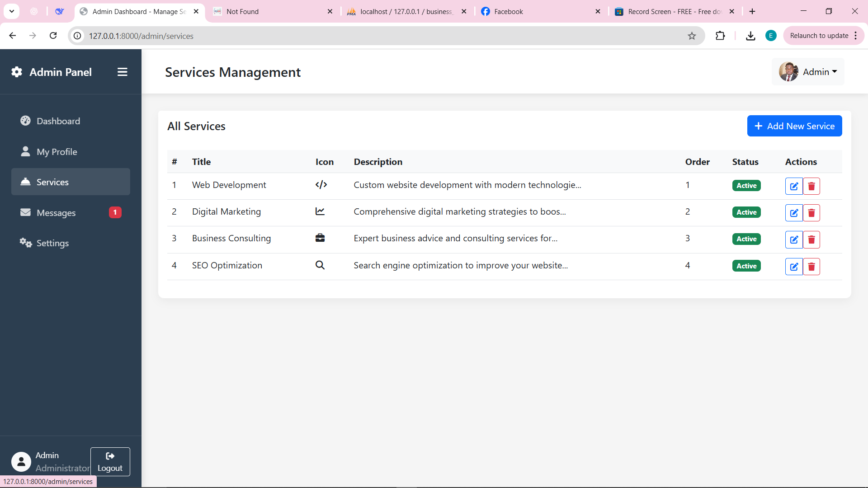The width and height of the screenshot is (868, 488).
Task: Bookmark this page with star icon
Action: point(692,36)
